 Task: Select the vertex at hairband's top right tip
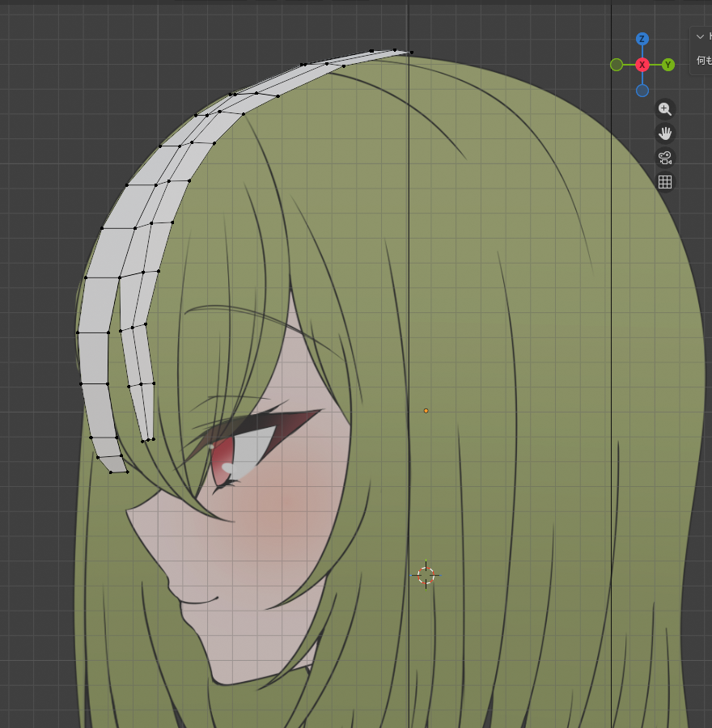411,53
